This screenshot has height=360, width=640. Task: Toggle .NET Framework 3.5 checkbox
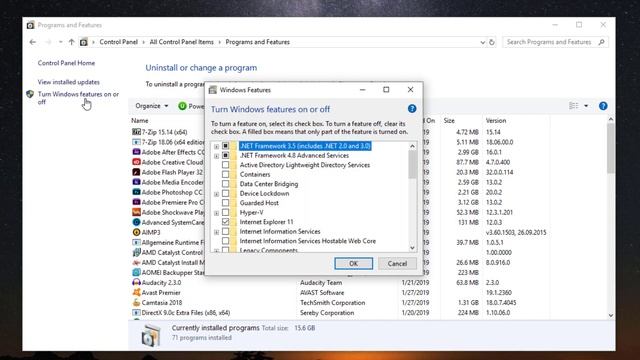(225, 146)
